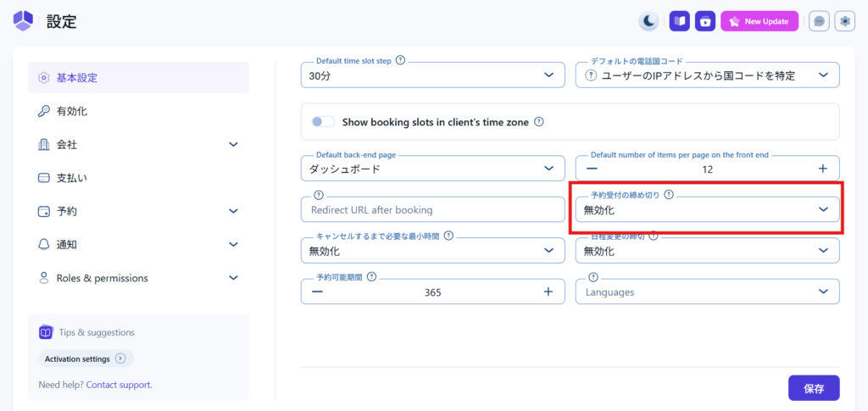Click the gear icon in top bar
Image resolution: width=868 pixels, height=411 pixels.
click(x=845, y=21)
